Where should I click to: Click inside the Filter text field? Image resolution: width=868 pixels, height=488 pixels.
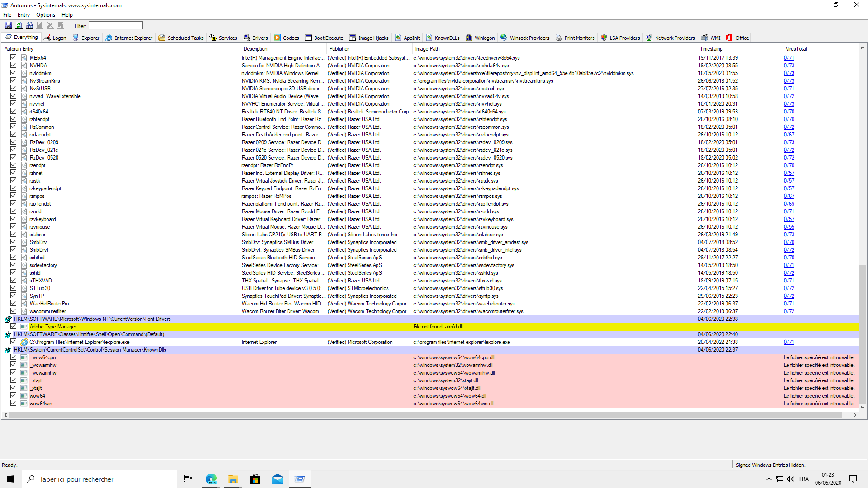115,26
